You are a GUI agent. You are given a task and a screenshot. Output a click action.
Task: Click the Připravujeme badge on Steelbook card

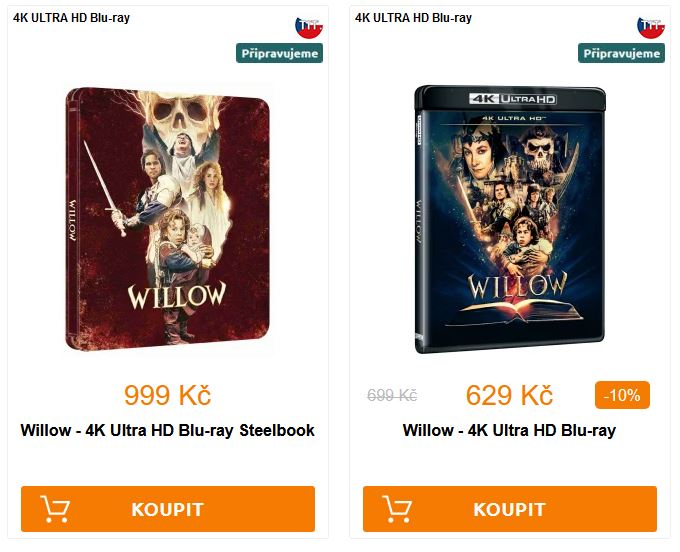[x=279, y=53]
